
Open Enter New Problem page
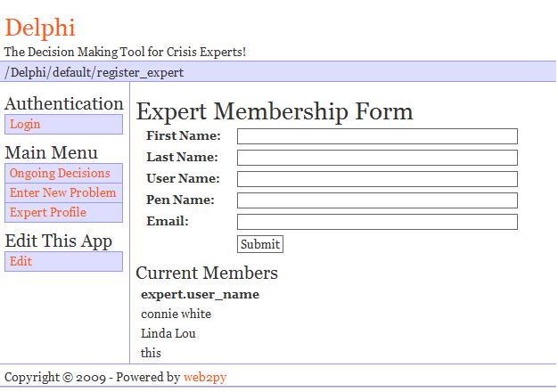coord(62,193)
